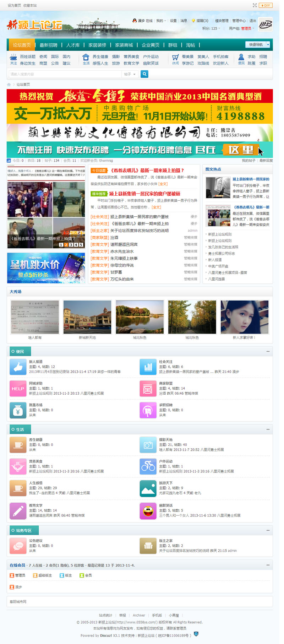Screen dimensions: 284x644
Task: Open the 帖子 search type dropdown
Action: 130,74
